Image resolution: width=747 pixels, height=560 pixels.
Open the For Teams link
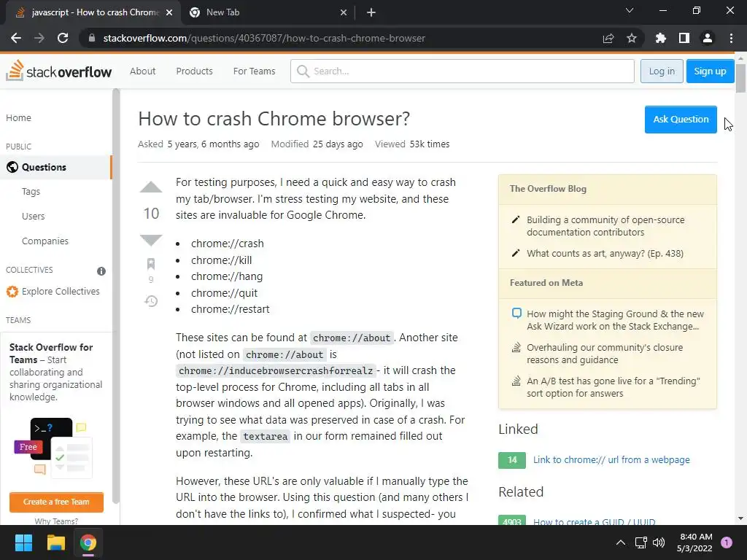tap(254, 71)
